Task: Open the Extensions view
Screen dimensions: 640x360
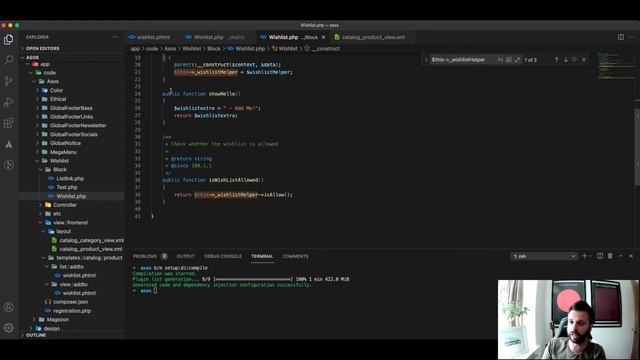Action: 9,123
